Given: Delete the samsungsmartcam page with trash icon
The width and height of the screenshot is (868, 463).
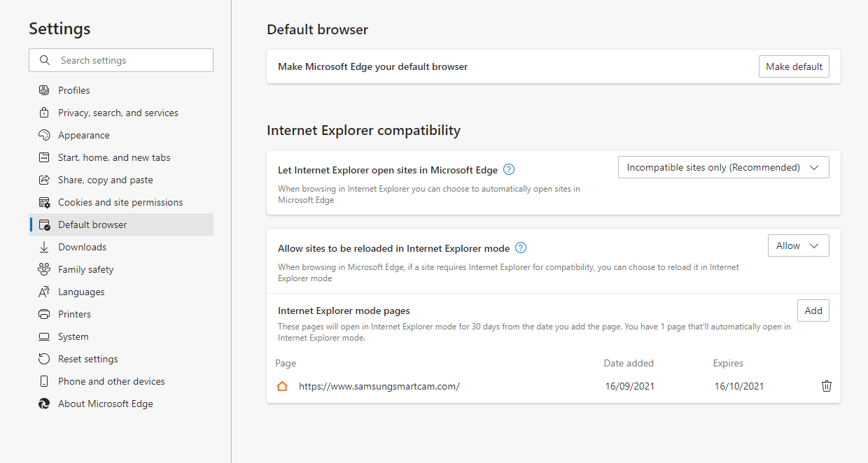Looking at the screenshot, I should [x=827, y=386].
